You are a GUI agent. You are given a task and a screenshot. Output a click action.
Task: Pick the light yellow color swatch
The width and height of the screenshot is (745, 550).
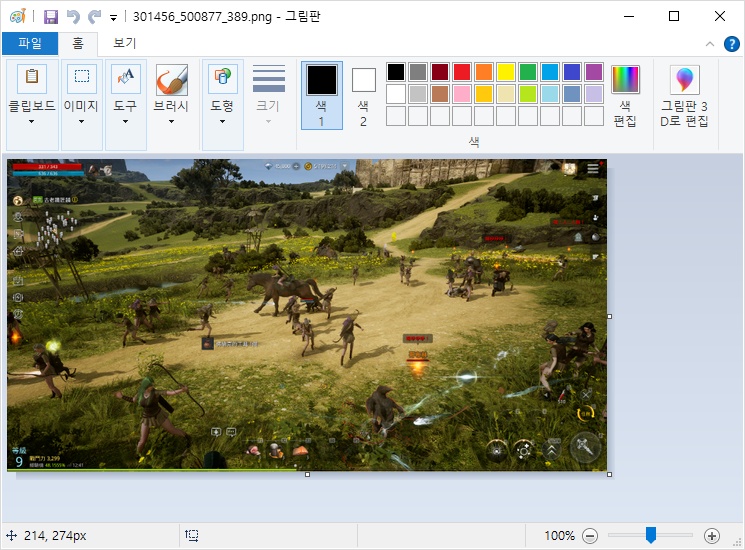click(x=506, y=94)
